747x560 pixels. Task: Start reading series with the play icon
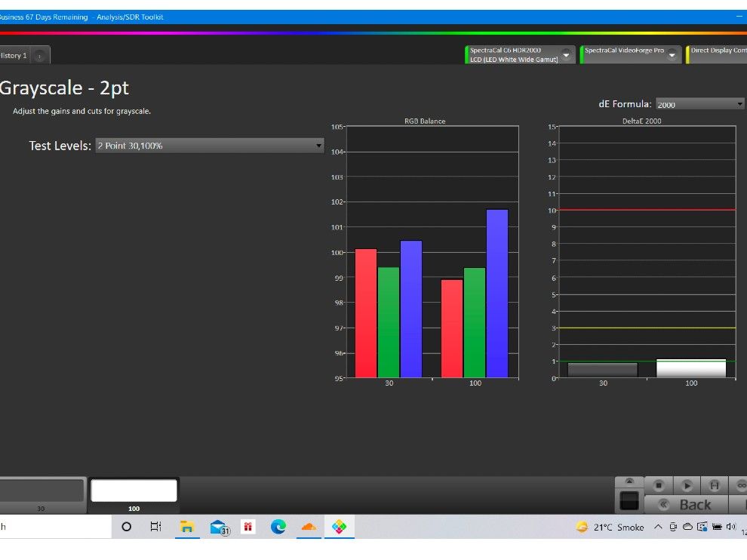(687, 485)
